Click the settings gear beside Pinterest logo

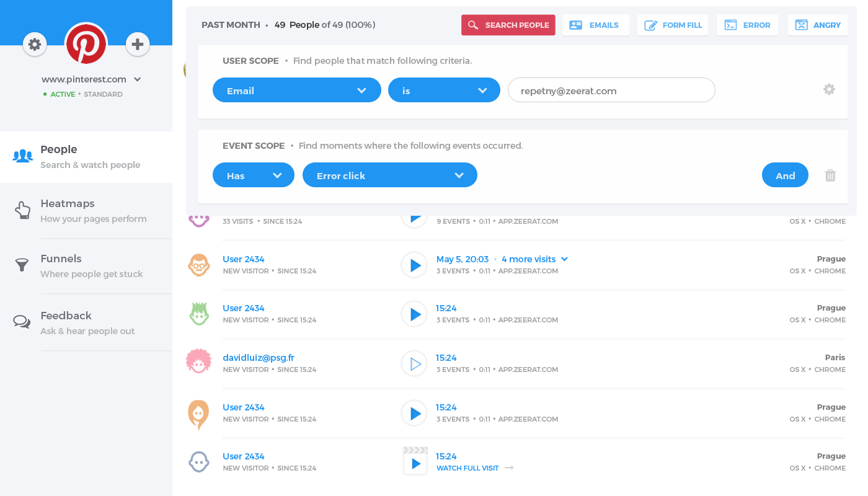(x=35, y=44)
